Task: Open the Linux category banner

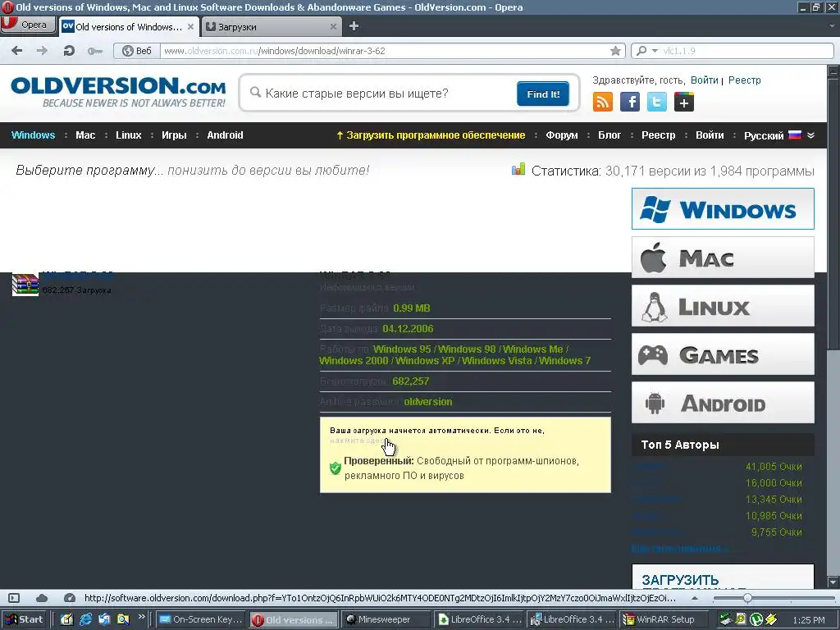Action: coord(723,306)
